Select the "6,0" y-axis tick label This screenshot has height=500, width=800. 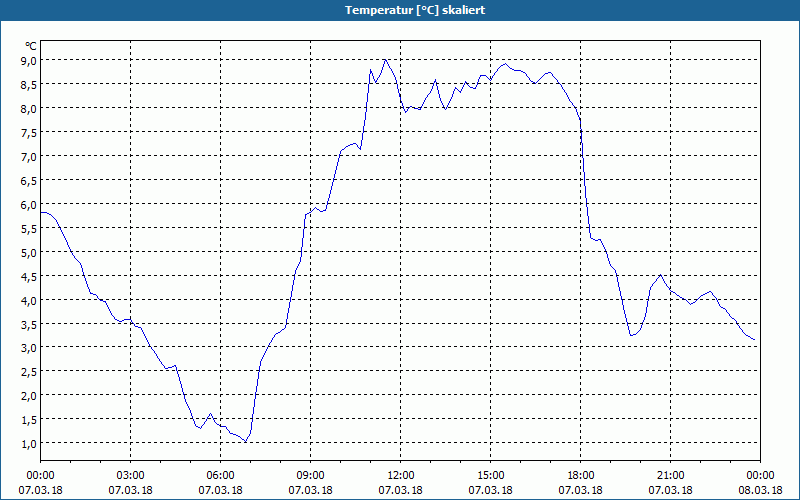pos(29,205)
